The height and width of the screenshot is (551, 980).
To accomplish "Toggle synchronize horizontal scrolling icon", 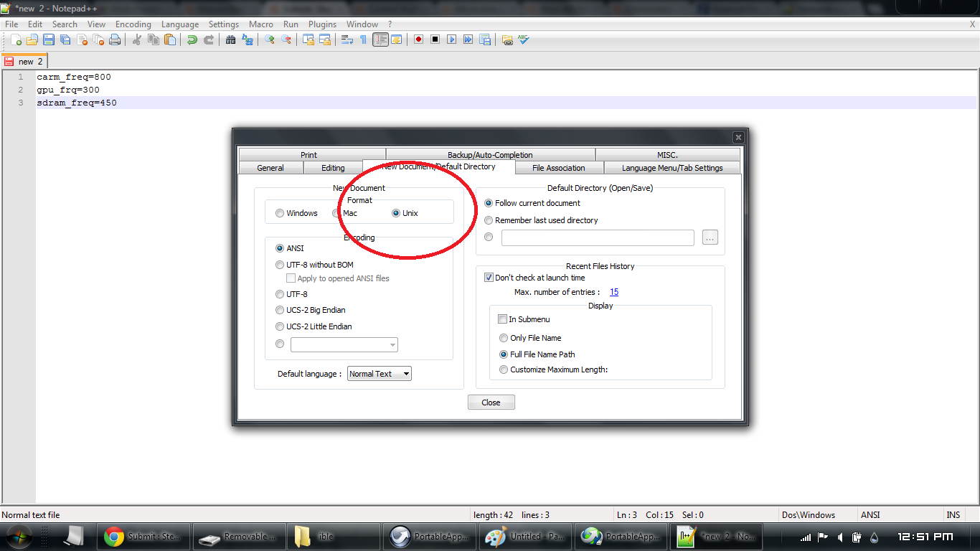I will [324, 40].
